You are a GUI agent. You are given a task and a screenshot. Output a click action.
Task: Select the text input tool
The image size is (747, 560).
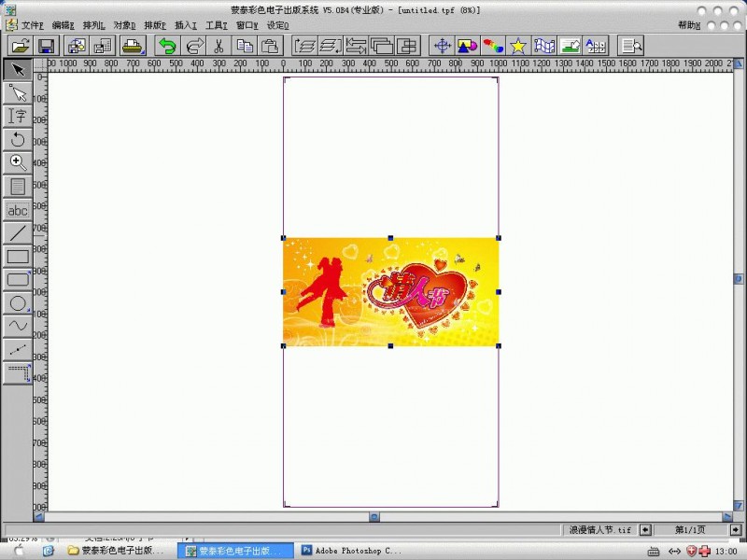click(x=17, y=116)
